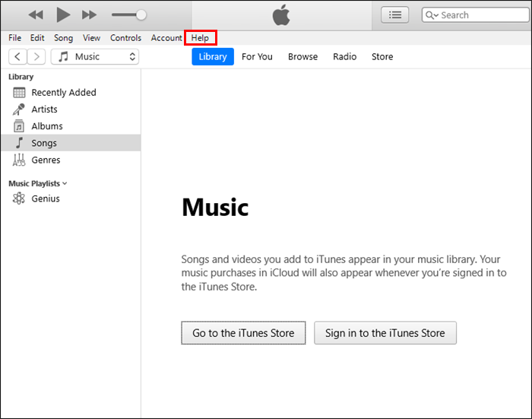Click the Genius atom icon
Screen dimensions: 532x419
[x=19, y=198]
